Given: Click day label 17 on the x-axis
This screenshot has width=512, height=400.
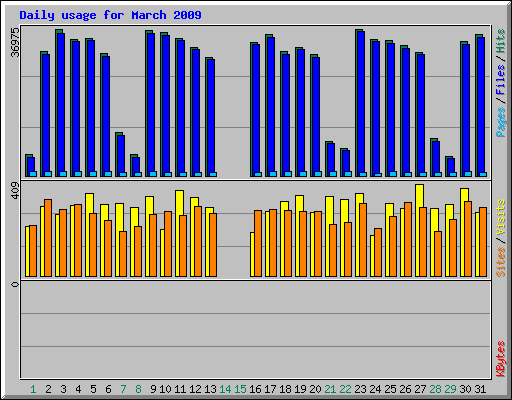Looking at the screenshot, I should (x=270, y=389).
